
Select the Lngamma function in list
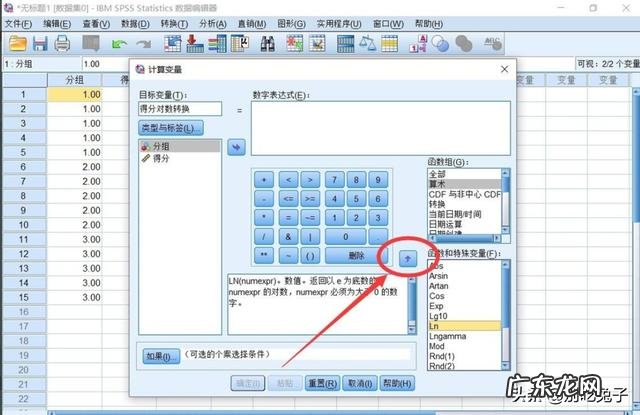point(464,336)
